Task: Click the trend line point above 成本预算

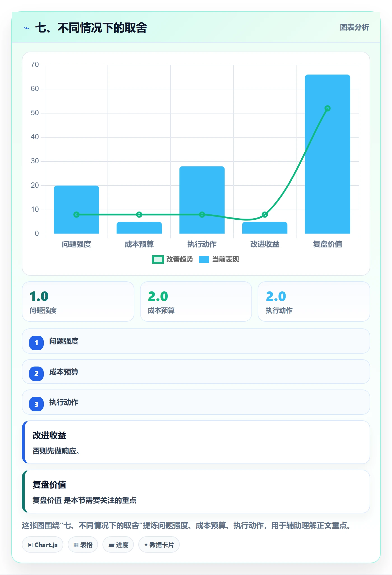Action: coord(139,215)
